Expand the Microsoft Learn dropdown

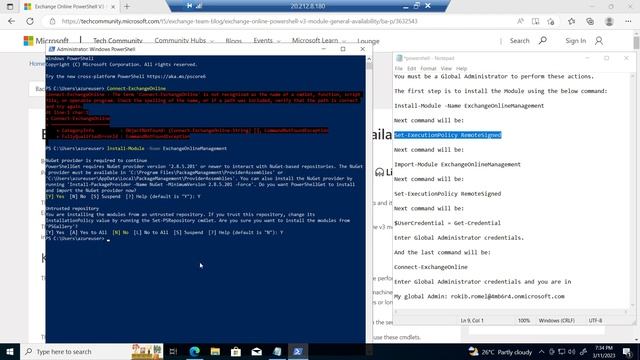[x=319, y=41]
